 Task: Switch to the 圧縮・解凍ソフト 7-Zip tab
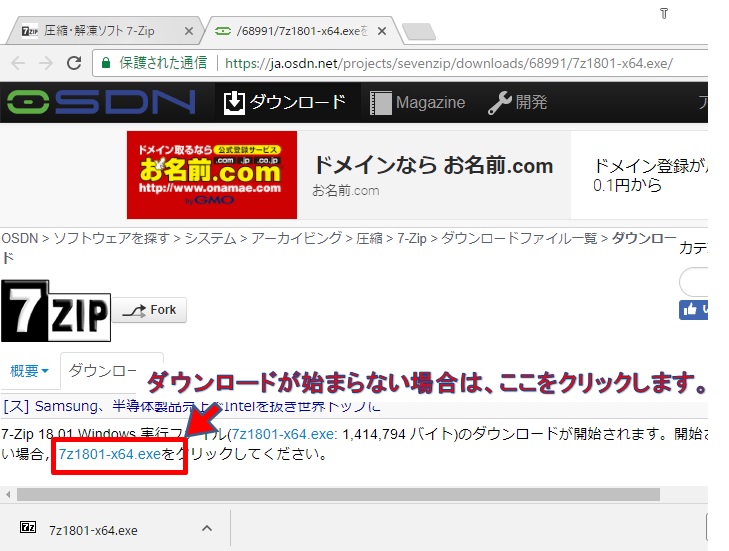pos(100,31)
